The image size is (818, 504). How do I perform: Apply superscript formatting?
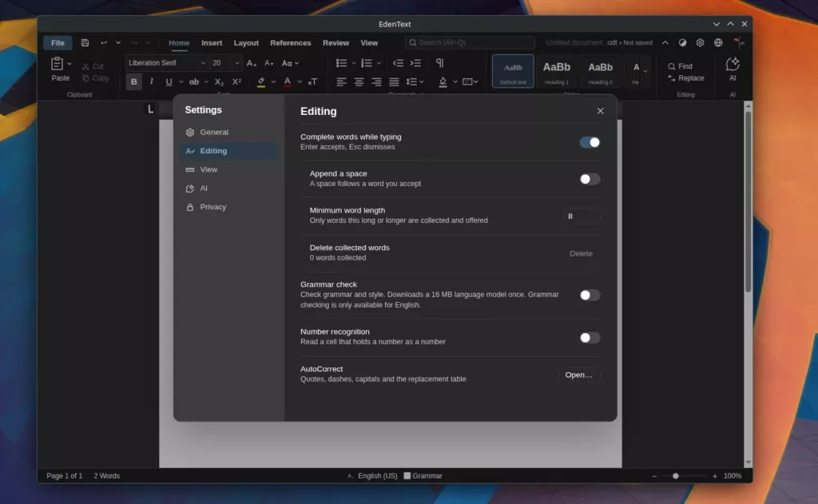[x=236, y=81]
